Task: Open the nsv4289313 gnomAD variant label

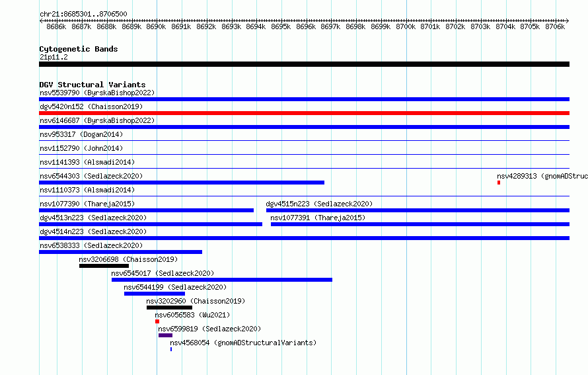Action: coord(542,176)
